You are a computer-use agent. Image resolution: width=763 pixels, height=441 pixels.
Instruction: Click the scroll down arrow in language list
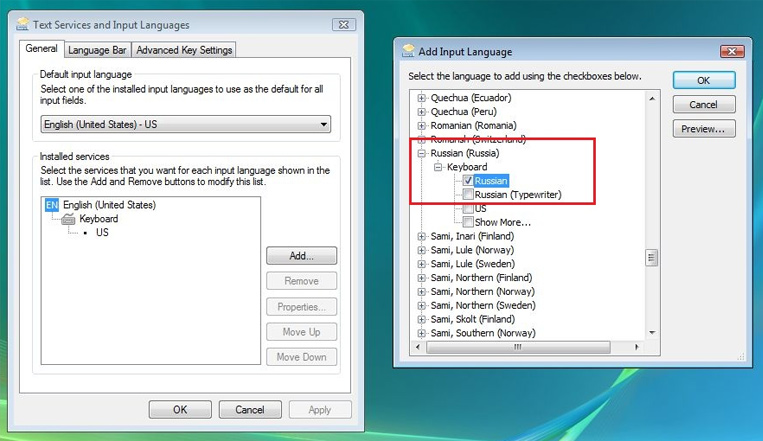click(652, 333)
